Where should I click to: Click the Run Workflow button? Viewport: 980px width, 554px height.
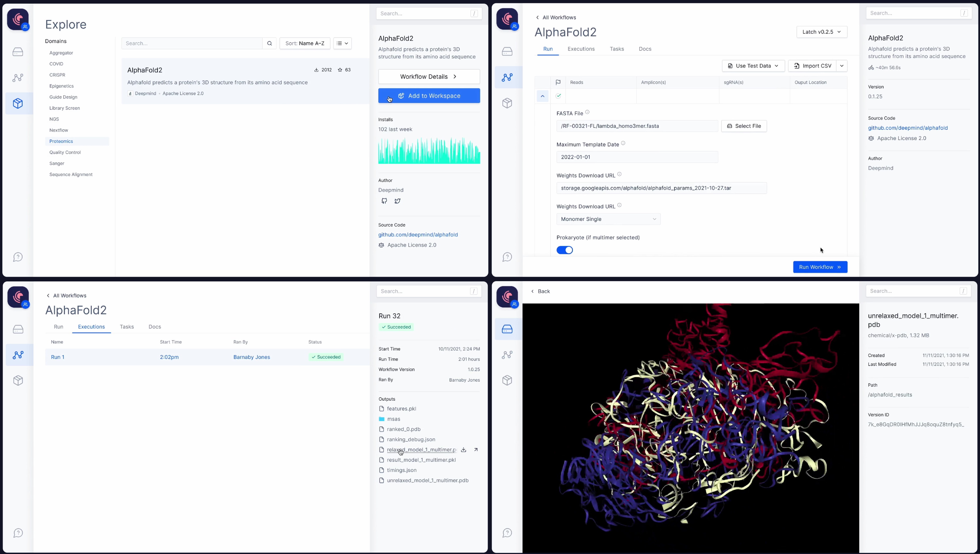[x=820, y=267]
